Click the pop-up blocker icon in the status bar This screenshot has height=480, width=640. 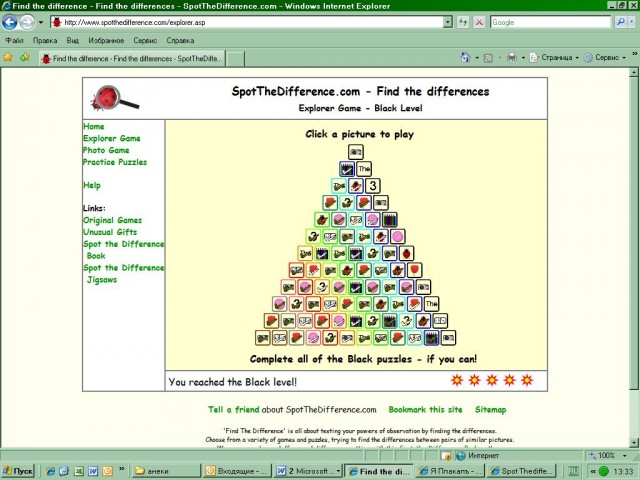[x=446, y=456]
